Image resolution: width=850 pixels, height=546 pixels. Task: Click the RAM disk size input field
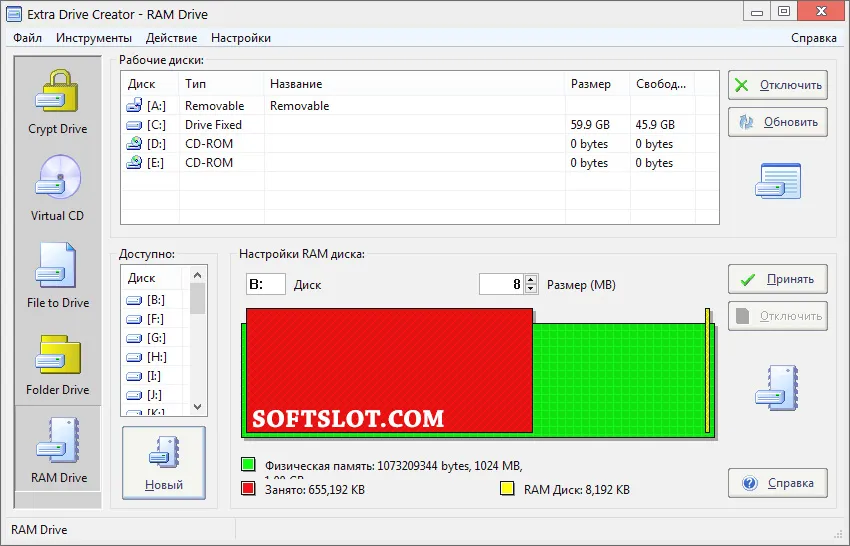tap(502, 284)
